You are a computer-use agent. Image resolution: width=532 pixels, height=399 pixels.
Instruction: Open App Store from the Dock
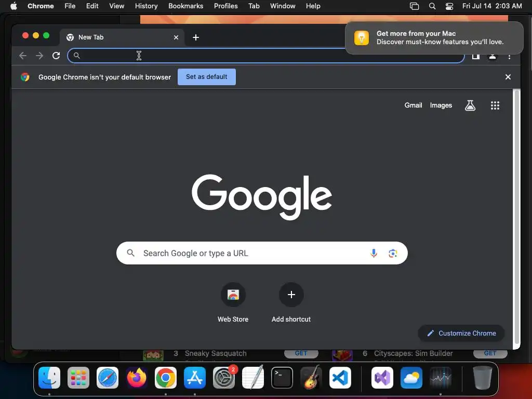195,378
